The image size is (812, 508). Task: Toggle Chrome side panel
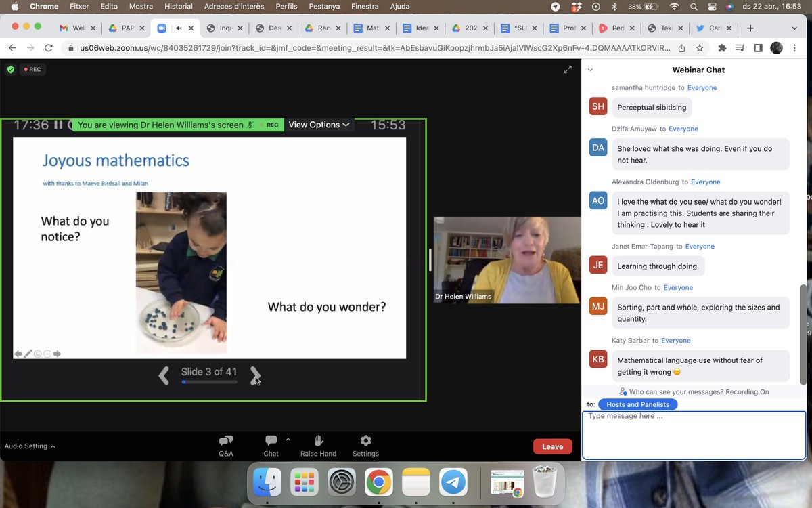pos(758,48)
